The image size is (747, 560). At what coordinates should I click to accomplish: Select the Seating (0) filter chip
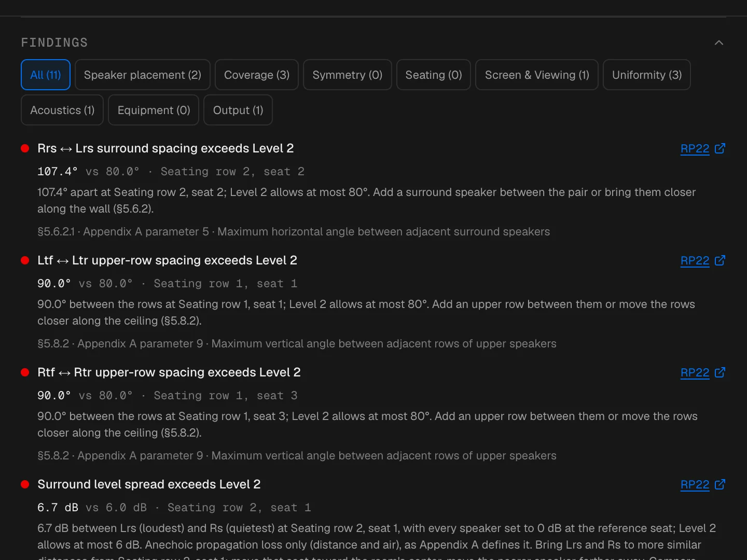click(434, 75)
